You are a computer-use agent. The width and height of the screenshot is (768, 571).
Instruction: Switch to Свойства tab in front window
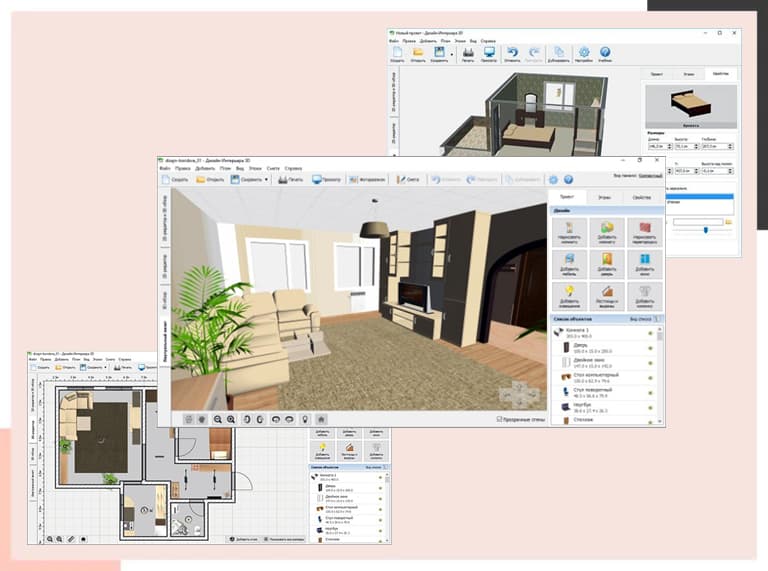tap(642, 197)
